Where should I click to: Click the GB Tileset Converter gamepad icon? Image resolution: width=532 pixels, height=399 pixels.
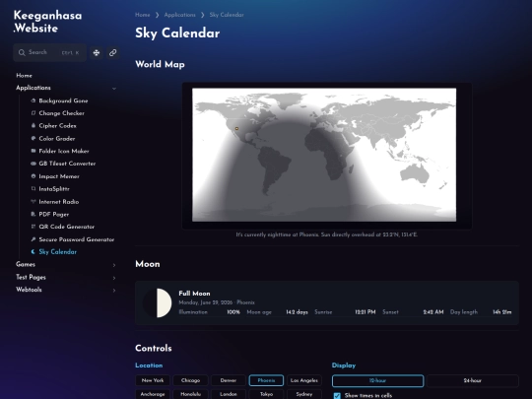pos(33,164)
